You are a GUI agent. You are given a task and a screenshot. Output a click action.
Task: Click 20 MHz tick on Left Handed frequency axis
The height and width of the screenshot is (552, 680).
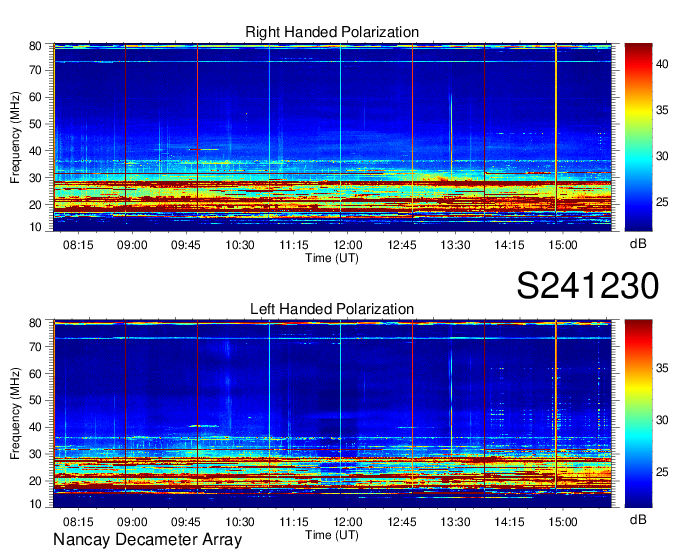point(36,481)
